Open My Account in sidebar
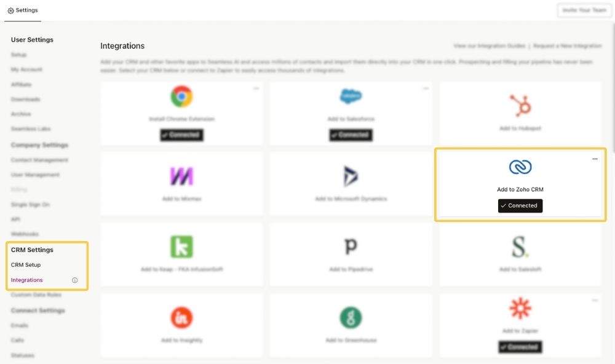Image resolution: width=615 pixels, height=364 pixels. coord(26,69)
